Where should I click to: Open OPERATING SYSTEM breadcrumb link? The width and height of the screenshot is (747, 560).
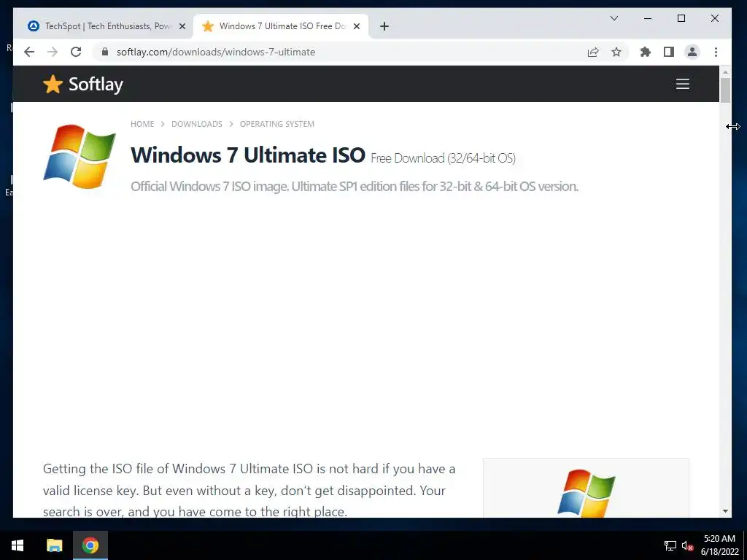click(276, 124)
